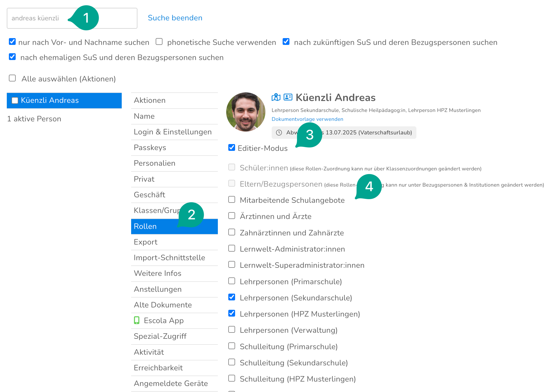Uncheck Lehrpersonen (Sekundarschule) role
Screen dimensions: 559x392
[232, 297]
